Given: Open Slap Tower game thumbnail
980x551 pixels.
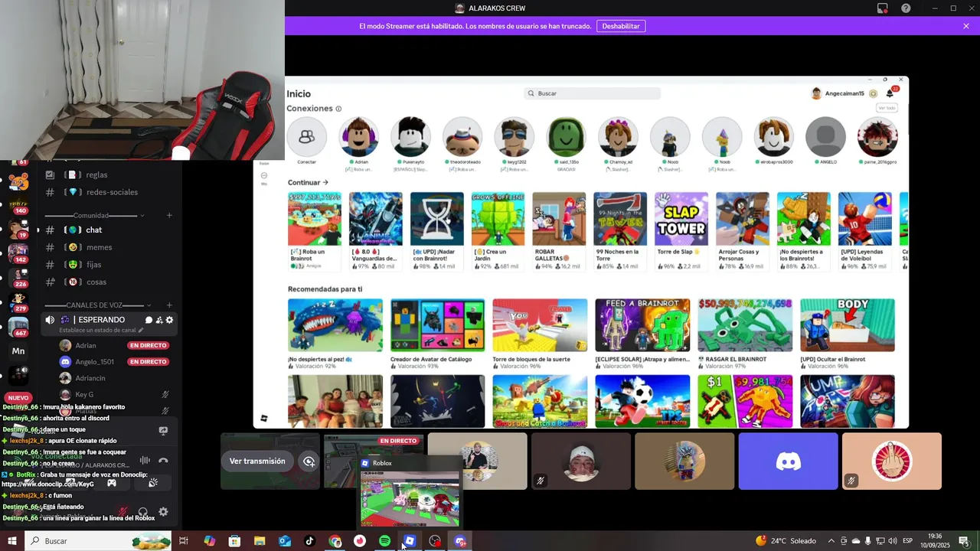Looking at the screenshot, I should tap(681, 219).
